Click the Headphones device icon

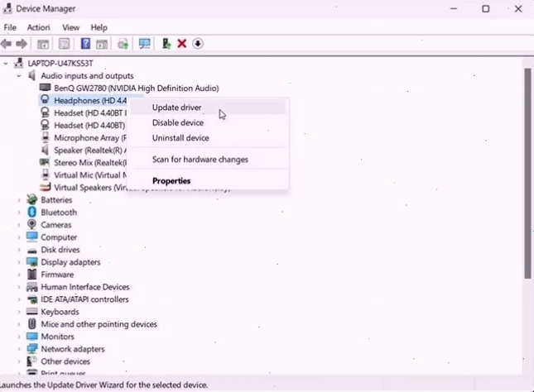click(x=45, y=100)
